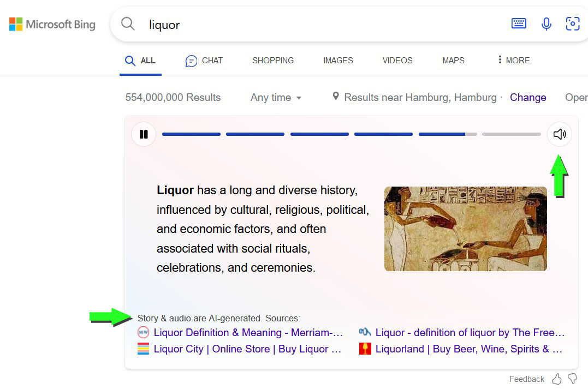Start voice search with microphone icon

[547, 24]
